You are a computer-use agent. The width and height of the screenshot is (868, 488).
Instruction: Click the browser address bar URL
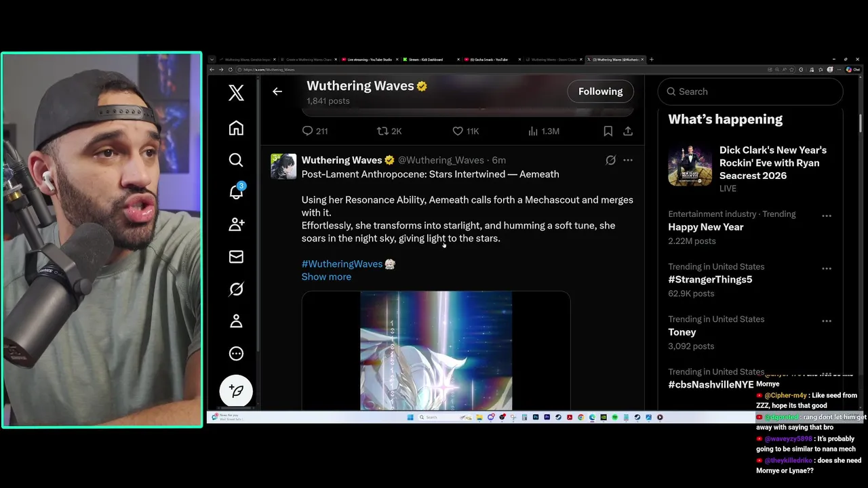point(269,69)
